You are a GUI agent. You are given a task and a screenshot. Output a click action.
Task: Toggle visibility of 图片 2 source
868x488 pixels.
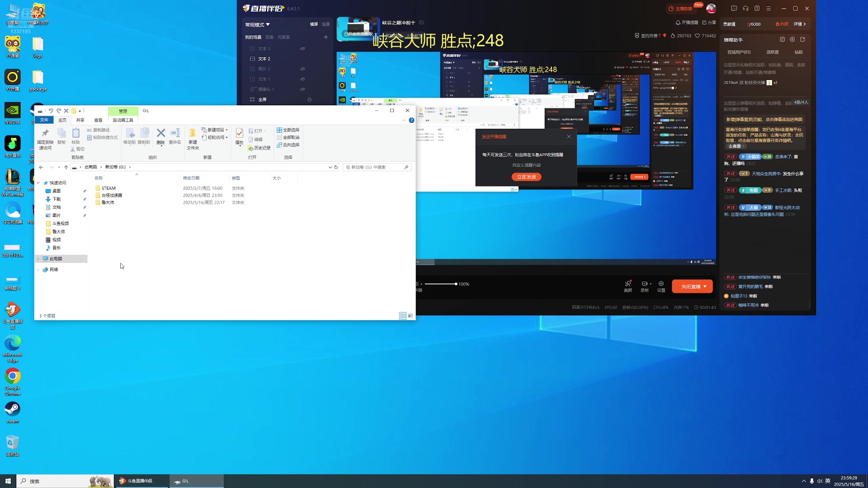pyautogui.click(x=302, y=69)
